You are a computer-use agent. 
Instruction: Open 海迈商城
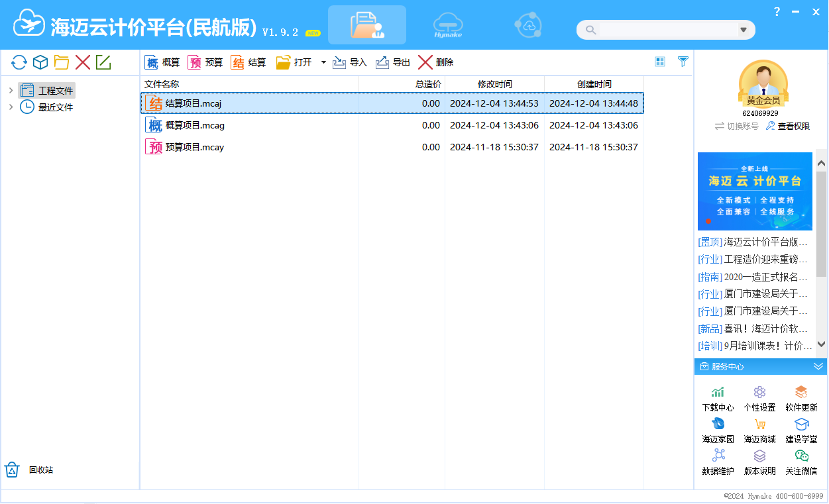tap(759, 431)
